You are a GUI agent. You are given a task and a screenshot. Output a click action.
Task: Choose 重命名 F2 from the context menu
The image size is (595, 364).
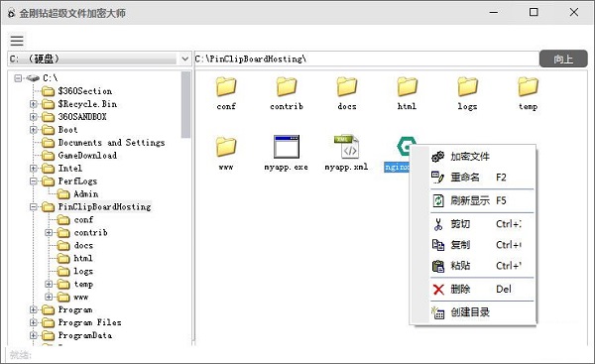(482, 178)
